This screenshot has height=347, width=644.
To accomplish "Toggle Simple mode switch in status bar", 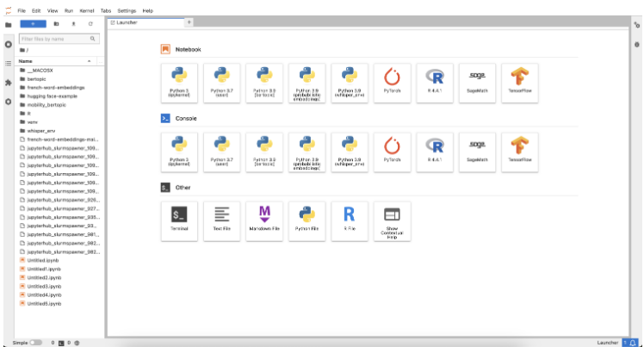I will tap(36, 343).
